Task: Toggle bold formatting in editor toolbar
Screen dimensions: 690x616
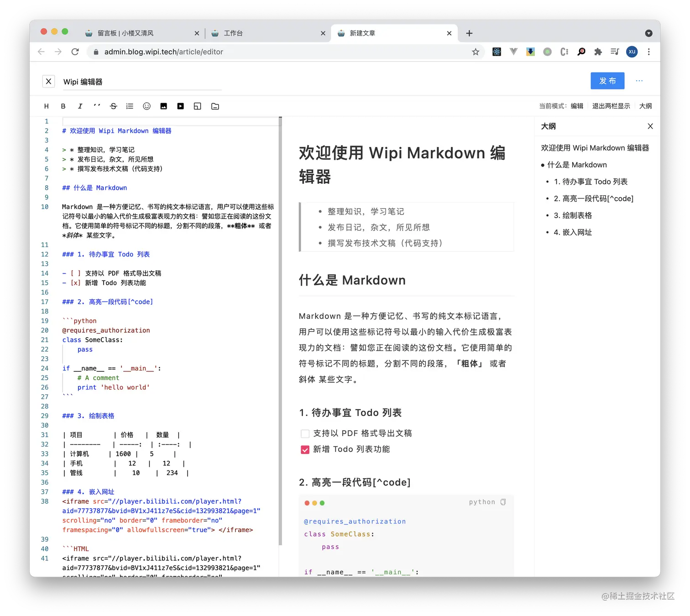Action: pyautogui.click(x=63, y=106)
